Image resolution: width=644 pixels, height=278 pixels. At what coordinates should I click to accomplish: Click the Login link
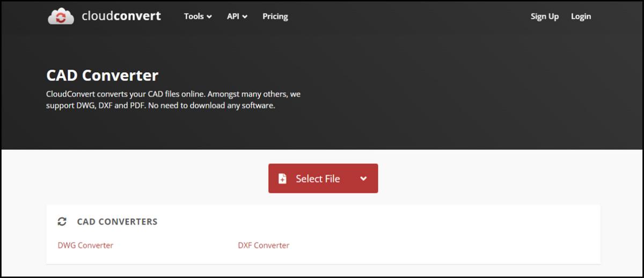(x=581, y=16)
